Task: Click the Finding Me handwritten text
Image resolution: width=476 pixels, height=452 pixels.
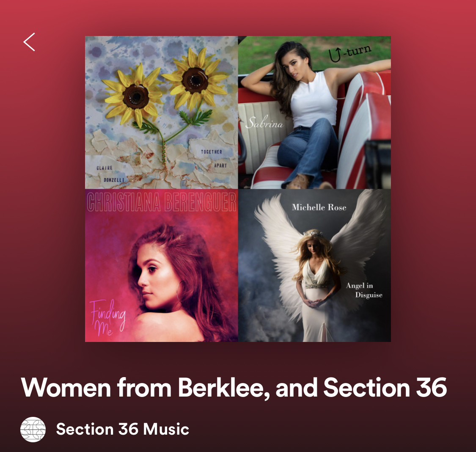Action: click(x=108, y=317)
